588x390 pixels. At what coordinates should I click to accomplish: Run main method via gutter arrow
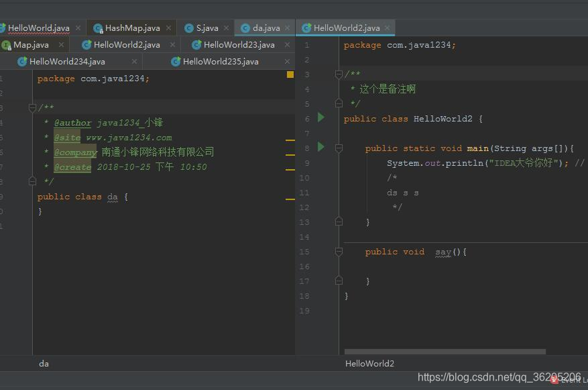tap(321, 147)
